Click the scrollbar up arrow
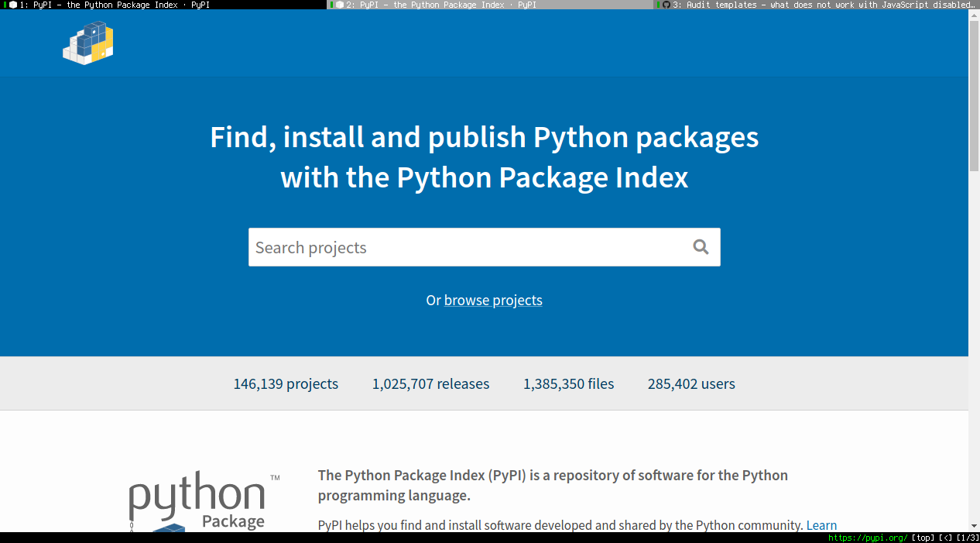 pos(974,15)
